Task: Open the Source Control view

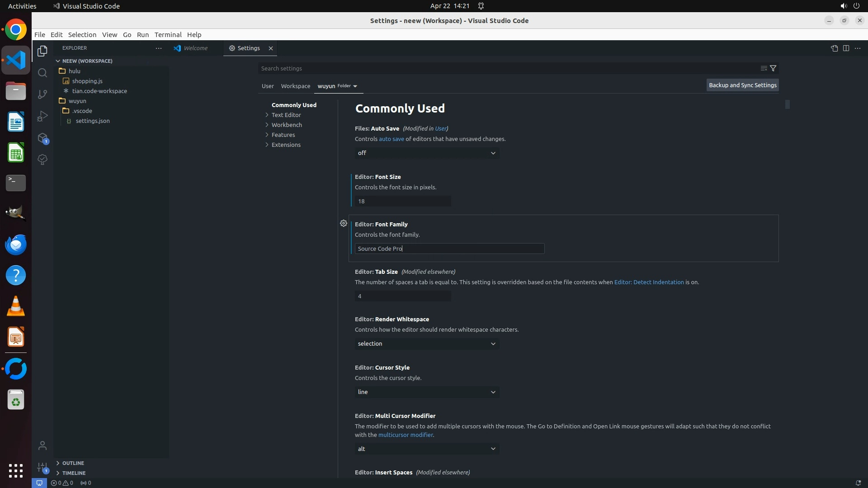Action: pyautogui.click(x=42, y=94)
